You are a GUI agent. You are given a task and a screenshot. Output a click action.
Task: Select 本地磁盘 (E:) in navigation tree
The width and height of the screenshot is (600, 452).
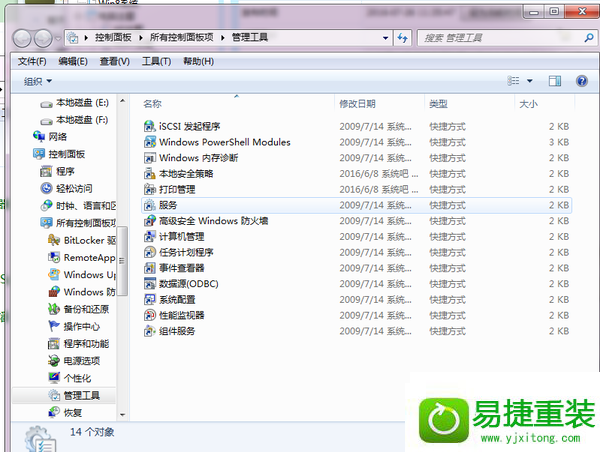pyautogui.click(x=82, y=103)
